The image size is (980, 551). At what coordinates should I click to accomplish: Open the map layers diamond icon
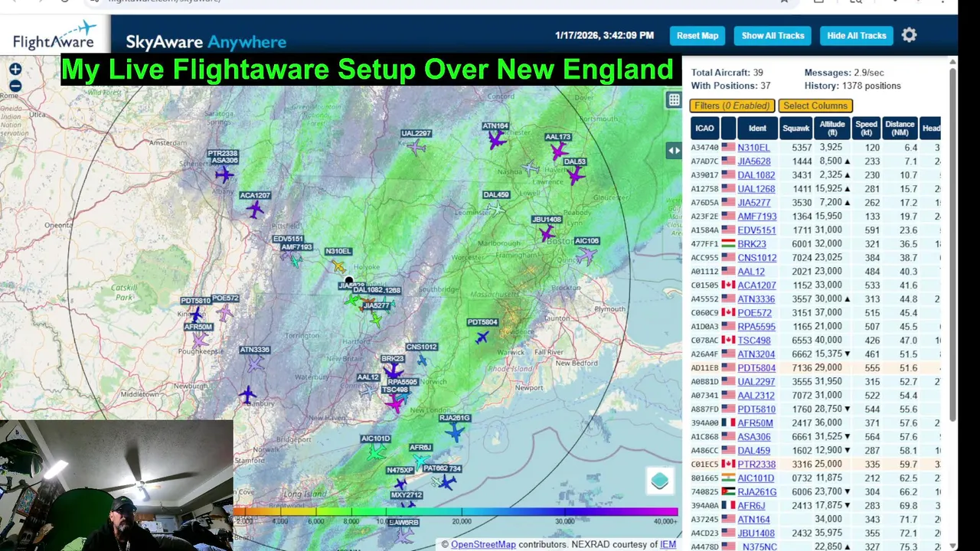click(x=660, y=481)
